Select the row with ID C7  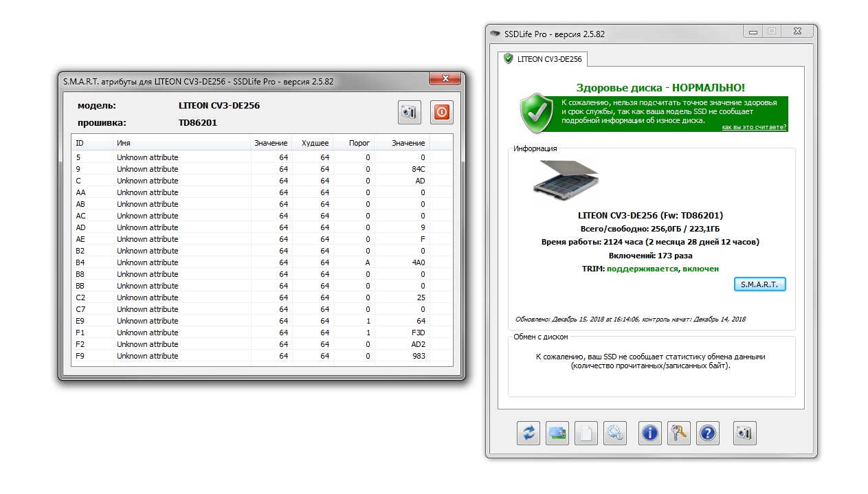pos(262,309)
